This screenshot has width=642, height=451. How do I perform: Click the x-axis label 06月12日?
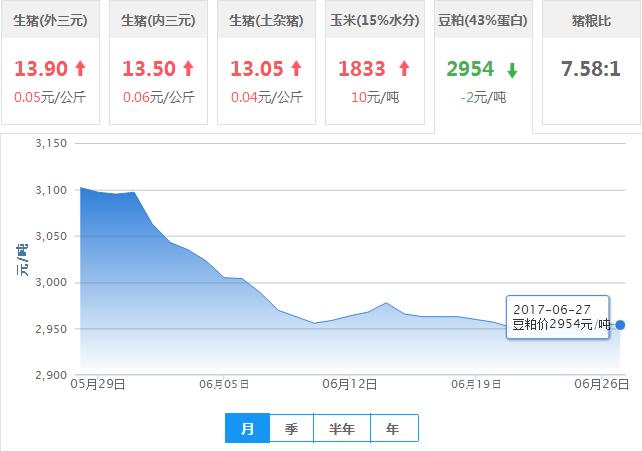coord(350,384)
